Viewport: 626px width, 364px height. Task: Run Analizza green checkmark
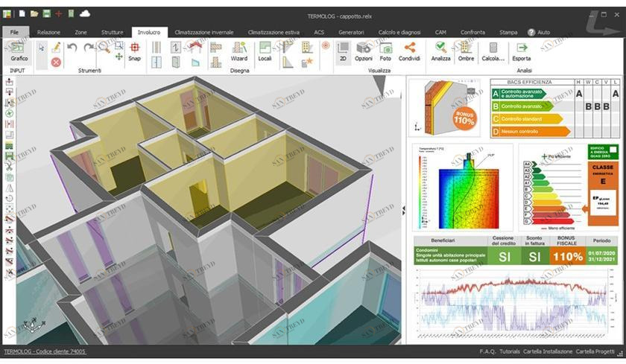(x=440, y=51)
